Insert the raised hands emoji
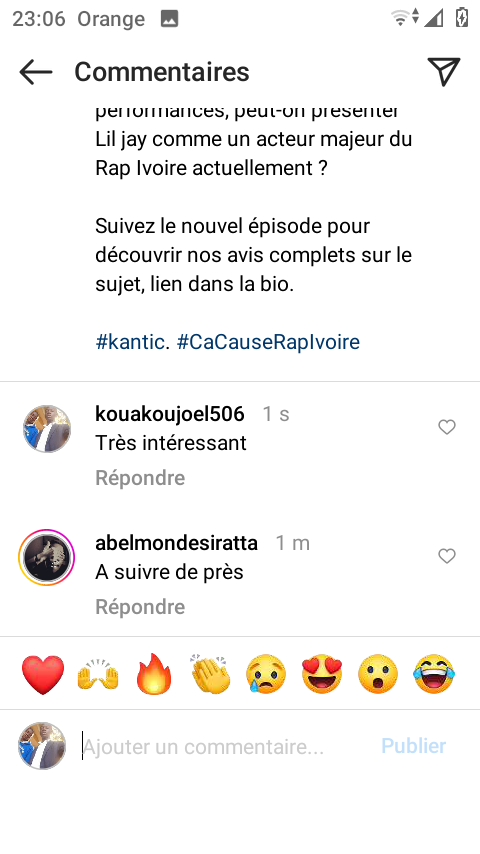Image resolution: width=480 pixels, height=854 pixels. [x=98, y=674]
